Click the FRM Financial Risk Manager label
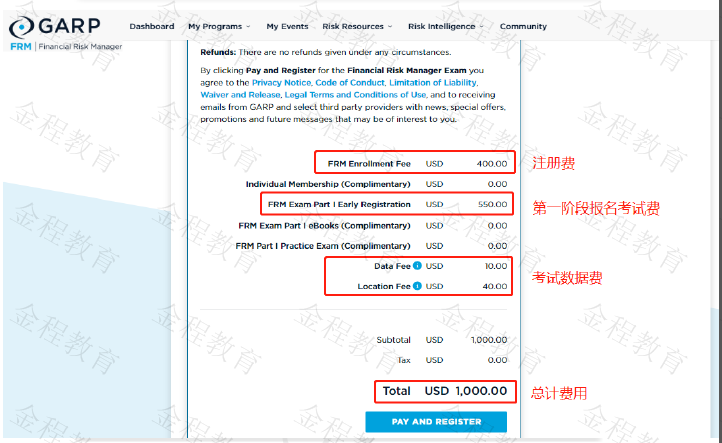722x443 pixels. (x=66, y=47)
